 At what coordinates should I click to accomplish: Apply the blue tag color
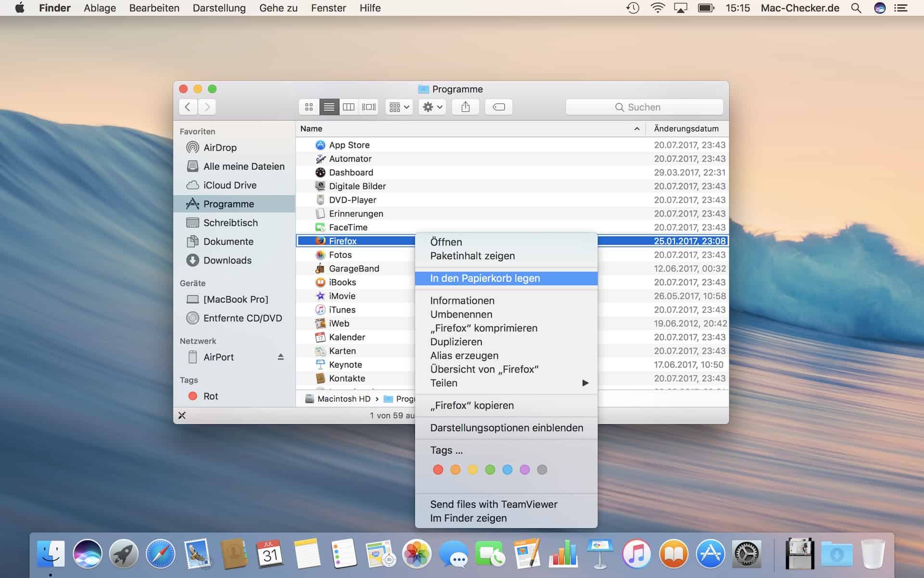click(x=507, y=470)
